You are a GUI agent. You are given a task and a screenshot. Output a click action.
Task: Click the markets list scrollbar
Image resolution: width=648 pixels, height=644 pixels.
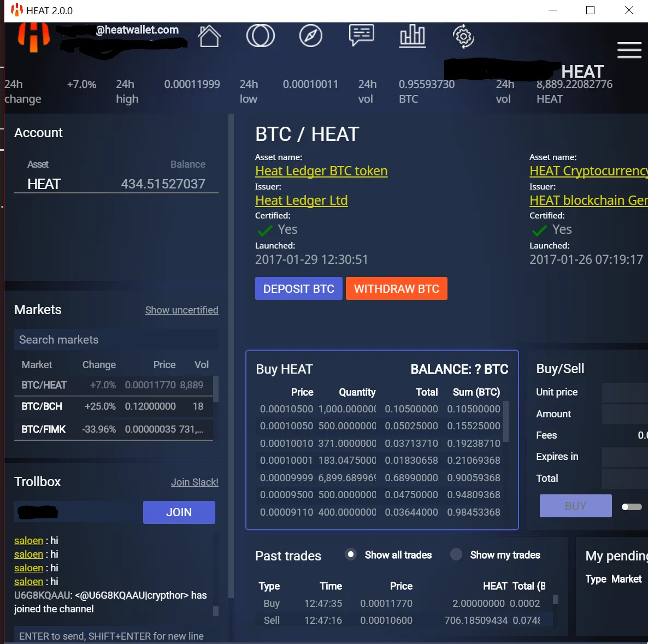point(215,389)
